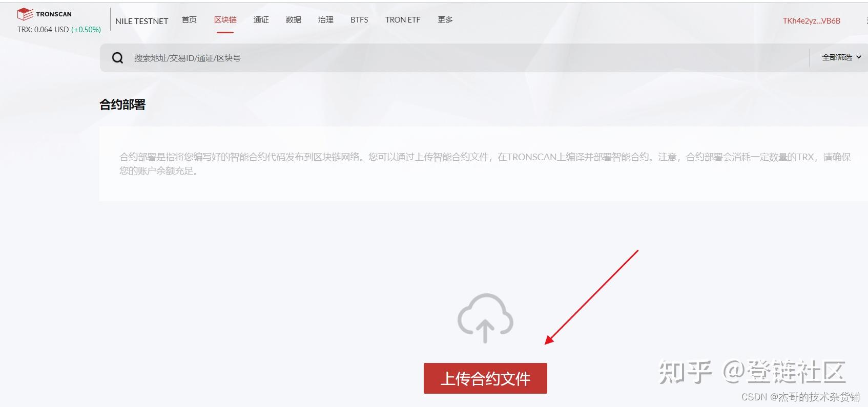Image resolution: width=868 pixels, height=407 pixels.
Task: Focus the 搜索地址/交易ID/通证/区块号 search field
Action: click(454, 58)
